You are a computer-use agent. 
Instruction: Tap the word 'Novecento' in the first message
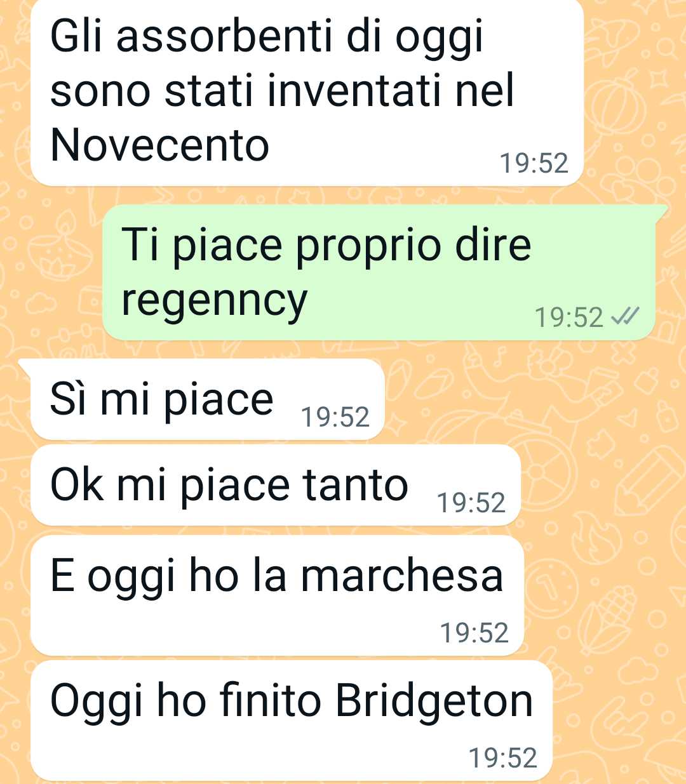pos(159,145)
